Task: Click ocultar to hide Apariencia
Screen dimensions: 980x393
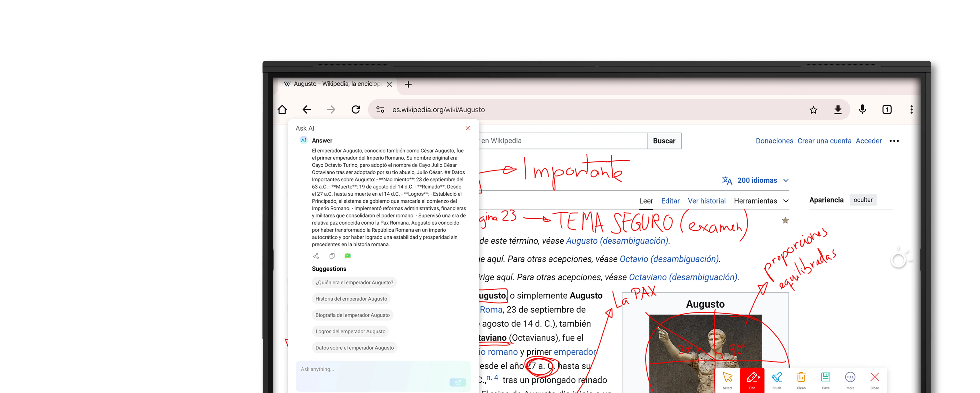Action: tap(863, 200)
